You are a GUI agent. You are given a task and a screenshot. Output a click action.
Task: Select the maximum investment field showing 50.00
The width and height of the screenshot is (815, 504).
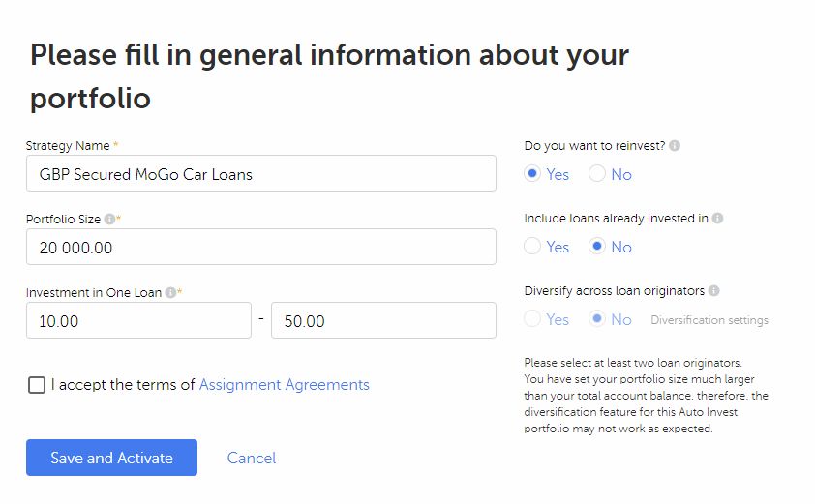coord(383,320)
